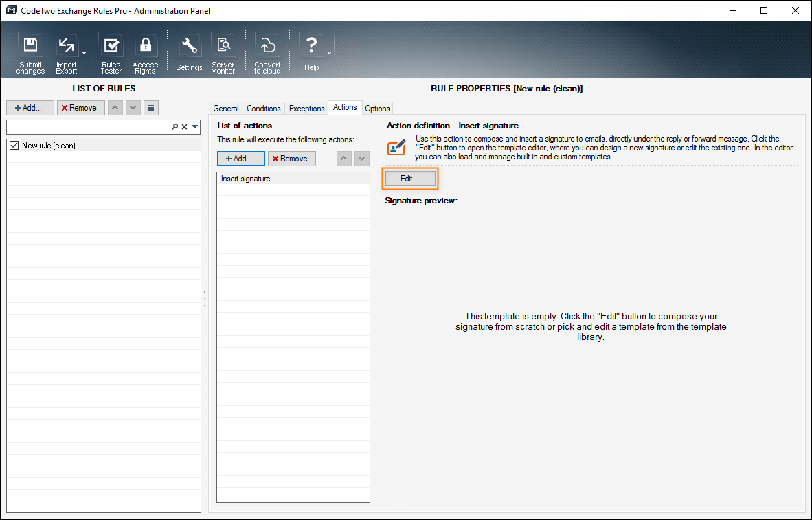The height and width of the screenshot is (520, 812).
Task: Close the Administration Panel window
Action: click(x=796, y=10)
